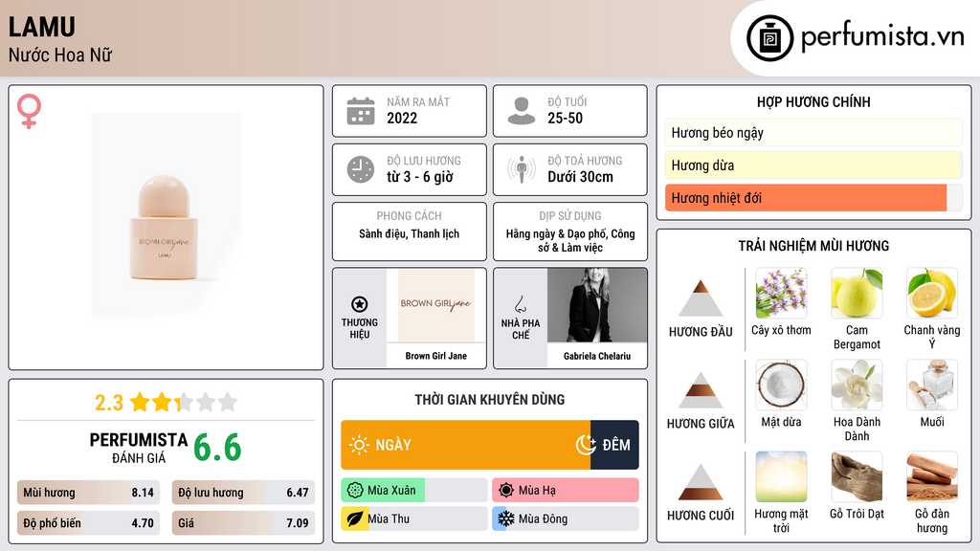Click the 2.3 star rating number
This screenshot has width=980, height=551.
pyautogui.click(x=109, y=403)
